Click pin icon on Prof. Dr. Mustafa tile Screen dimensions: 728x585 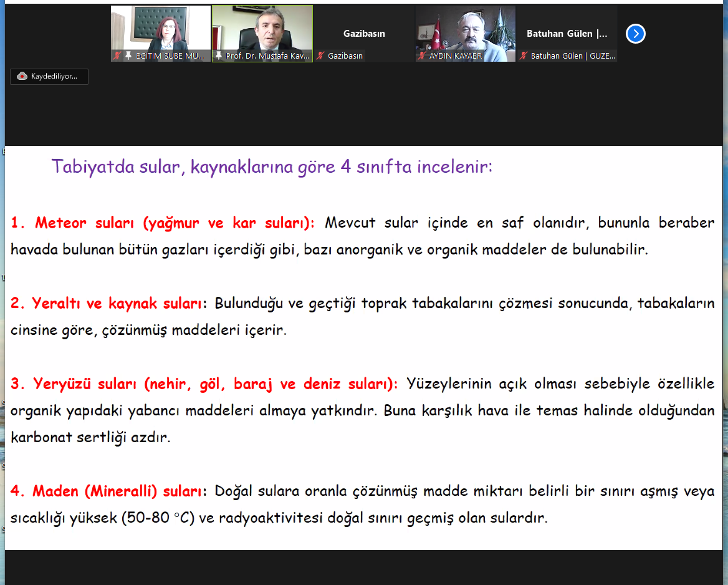[x=218, y=56]
